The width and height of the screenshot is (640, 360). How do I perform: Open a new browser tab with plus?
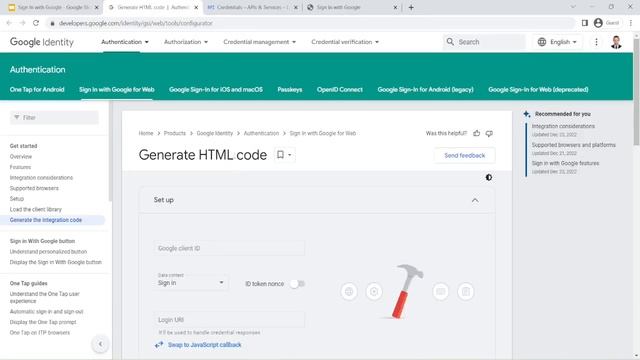[x=411, y=7]
